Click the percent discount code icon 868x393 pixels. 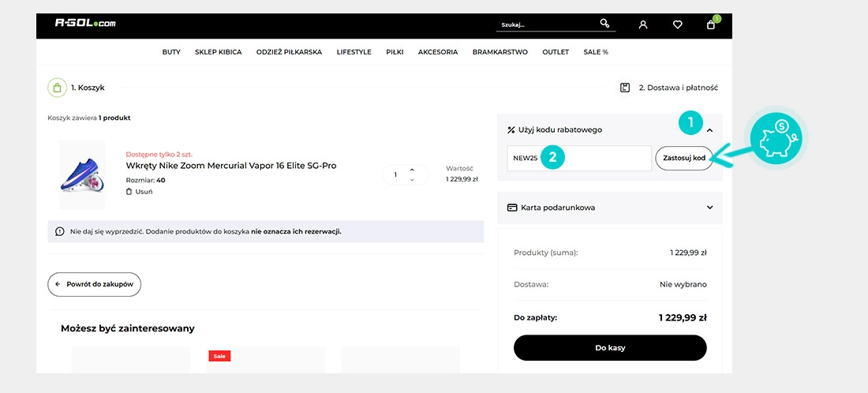[511, 130]
